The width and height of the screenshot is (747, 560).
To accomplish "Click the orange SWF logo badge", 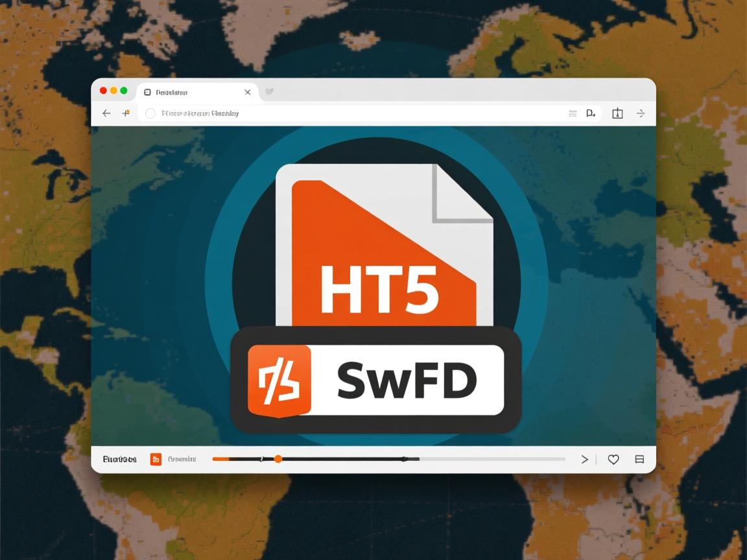I will (279, 379).
